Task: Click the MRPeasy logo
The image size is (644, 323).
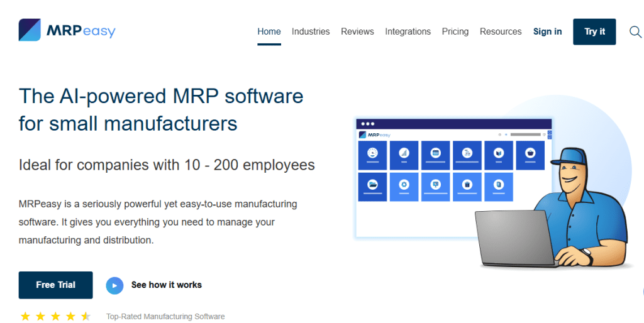Action: pos(67,30)
